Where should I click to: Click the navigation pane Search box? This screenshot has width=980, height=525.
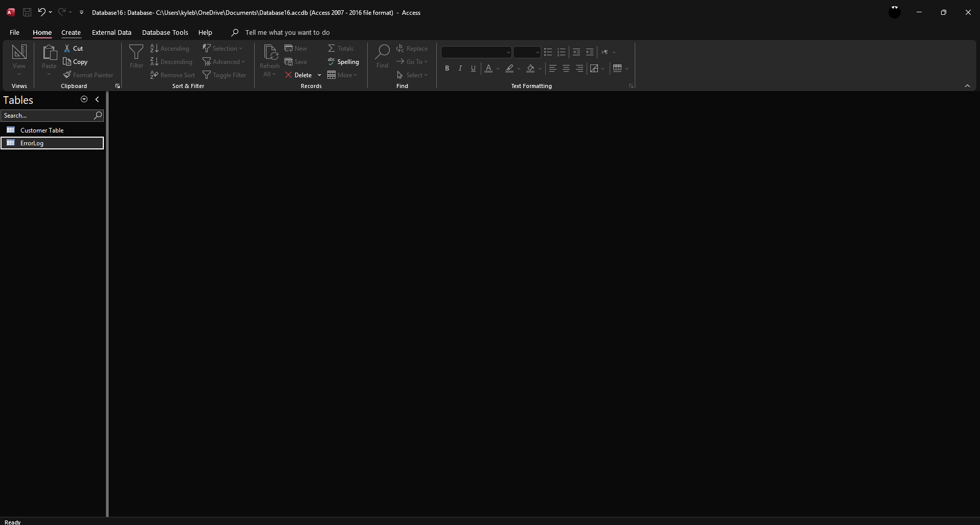coord(52,116)
